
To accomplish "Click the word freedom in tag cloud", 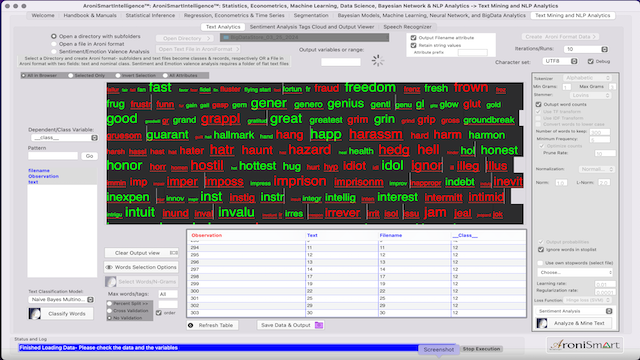I will (x=370, y=87).
